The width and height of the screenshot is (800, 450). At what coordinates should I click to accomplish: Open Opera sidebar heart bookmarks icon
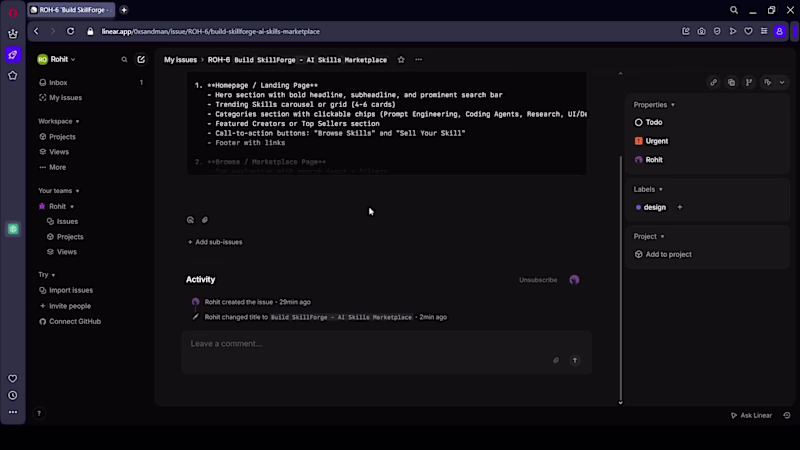point(13,379)
